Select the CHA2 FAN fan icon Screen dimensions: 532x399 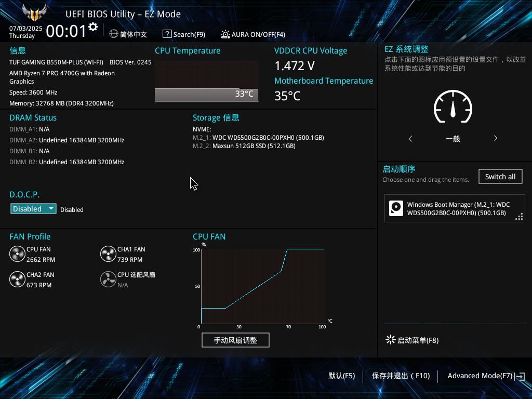pyautogui.click(x=17, y=279)
